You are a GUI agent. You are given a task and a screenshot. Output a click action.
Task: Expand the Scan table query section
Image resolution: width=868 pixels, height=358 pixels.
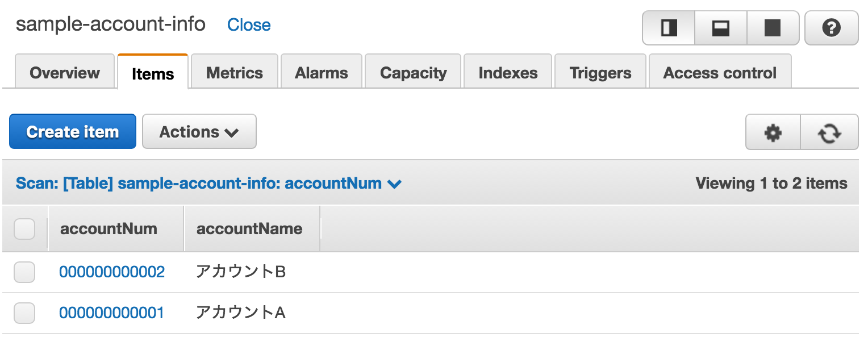(208, 184)
